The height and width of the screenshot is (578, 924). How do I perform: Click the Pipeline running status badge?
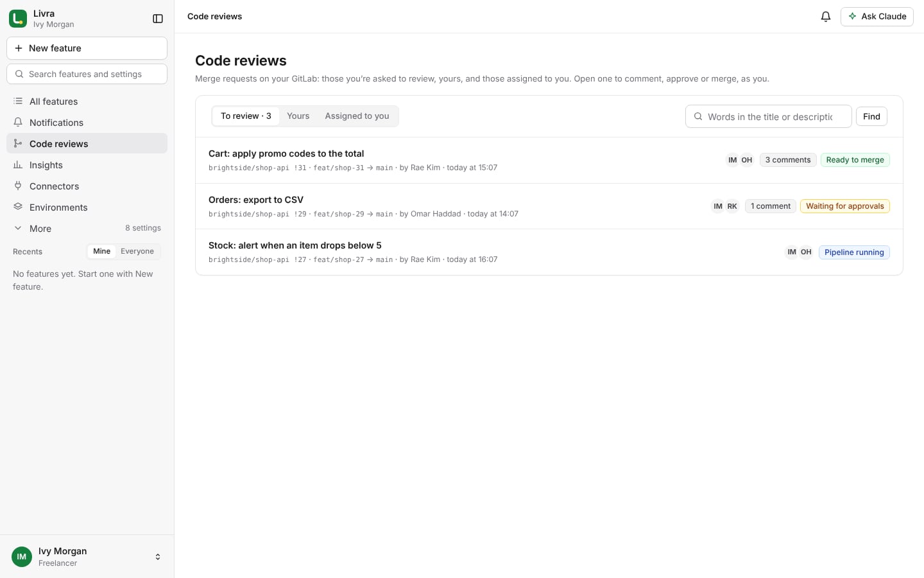click(x=854, y=252)
